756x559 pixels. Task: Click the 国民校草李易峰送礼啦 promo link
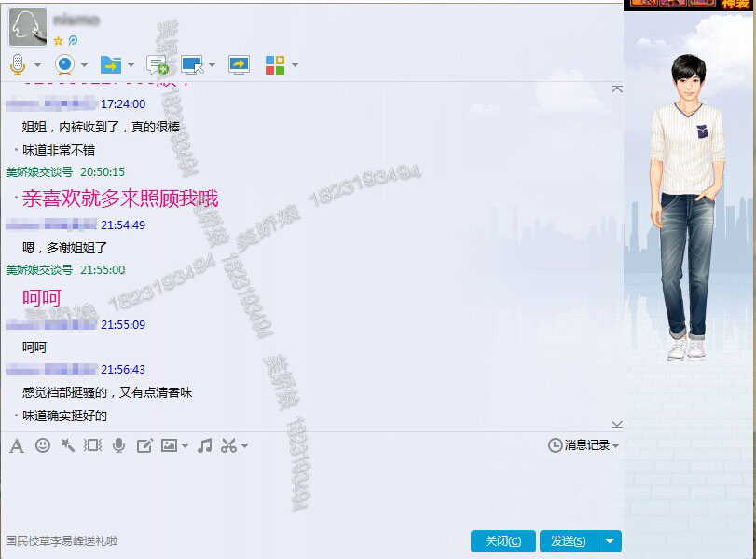pos(62,541)
